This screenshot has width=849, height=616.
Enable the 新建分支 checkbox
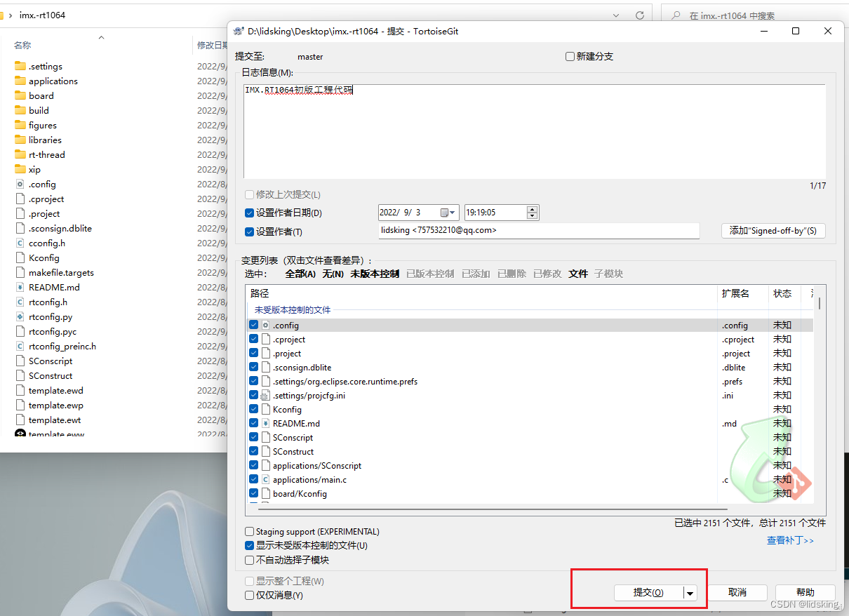(570, 56)
